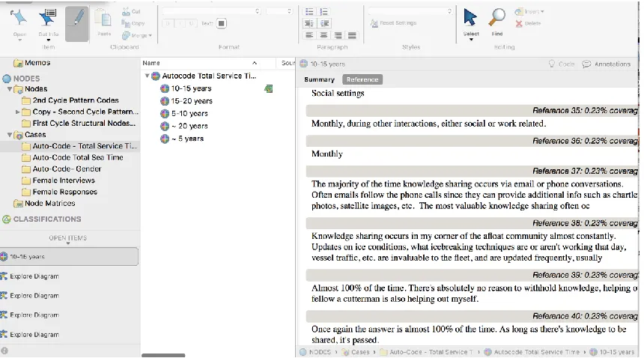The height and width of the screenshot is (358, 644).
Task: Select the 5-10 years node icon
Action: pos(165,113)
